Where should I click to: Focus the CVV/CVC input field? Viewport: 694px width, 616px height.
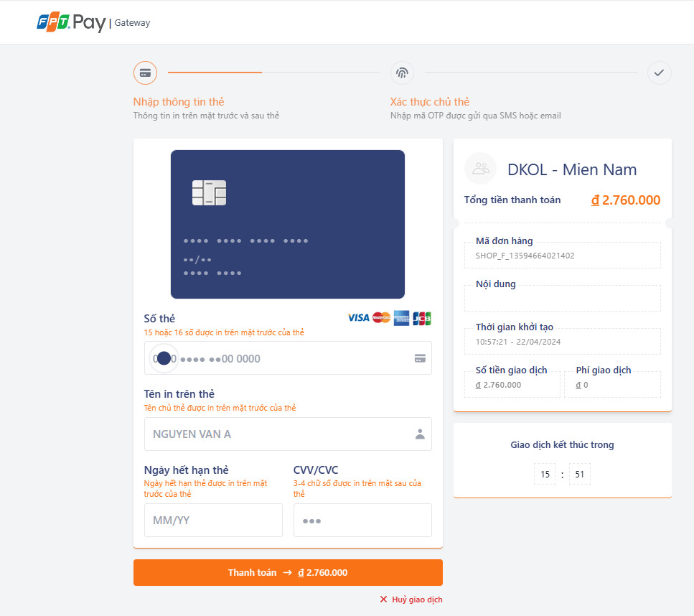(362, 521)
